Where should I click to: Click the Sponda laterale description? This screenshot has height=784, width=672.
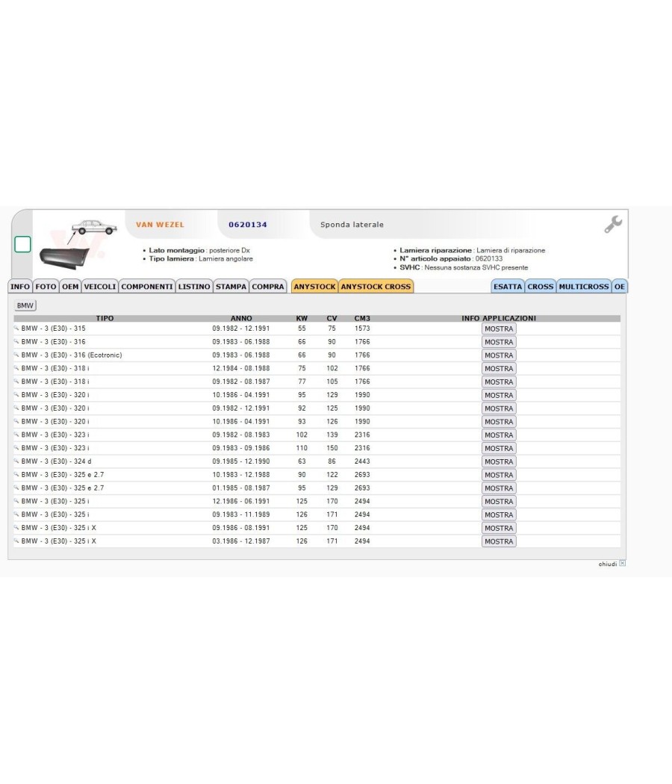coord(352,225)
